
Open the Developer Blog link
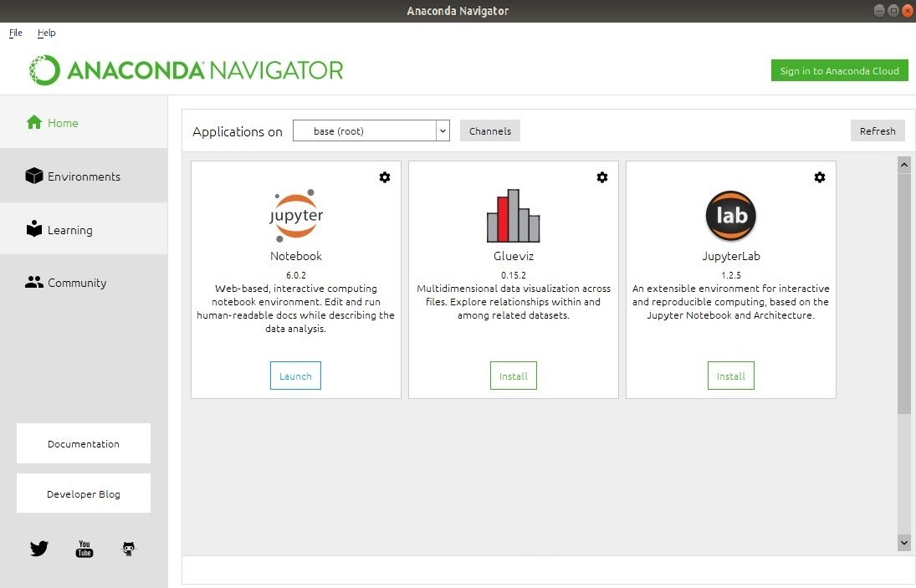point(84,494)
